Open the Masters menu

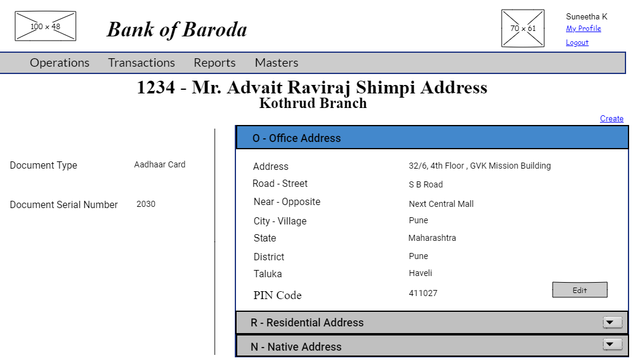[x=276, y=62]
